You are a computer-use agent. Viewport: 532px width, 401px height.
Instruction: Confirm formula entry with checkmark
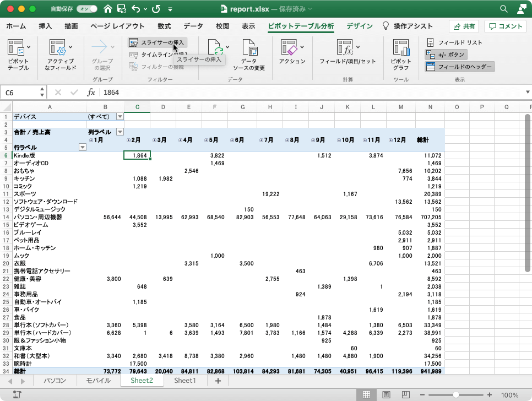tap(74, 93)
